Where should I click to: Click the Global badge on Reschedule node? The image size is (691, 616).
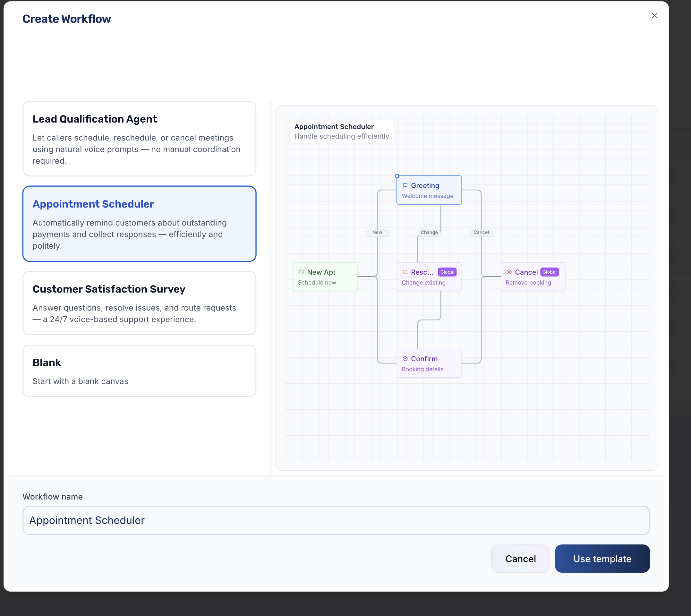(x=447, y=272)
